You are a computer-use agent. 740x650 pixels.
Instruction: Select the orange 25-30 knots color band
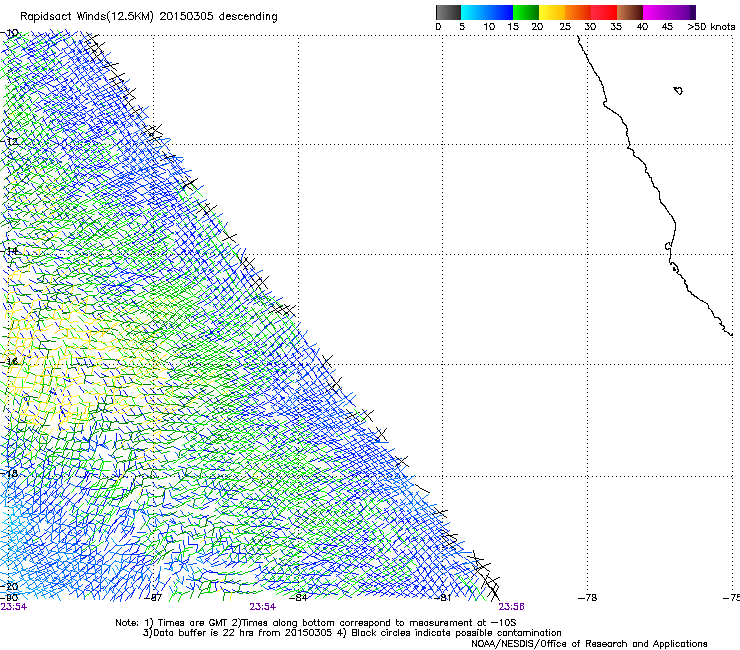(578, 12)
